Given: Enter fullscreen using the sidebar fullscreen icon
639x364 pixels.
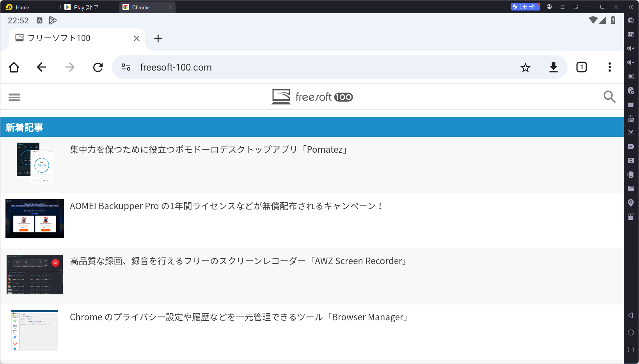Looking at the screenshot, I should pyautogui.click(x=631, y=76).
